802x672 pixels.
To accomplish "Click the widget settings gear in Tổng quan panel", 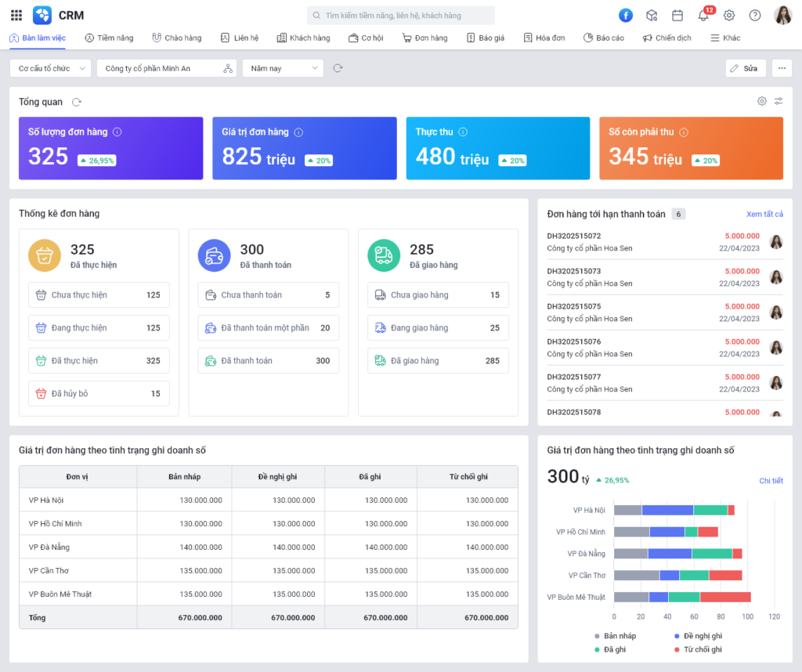I will (x=761, y=101).
